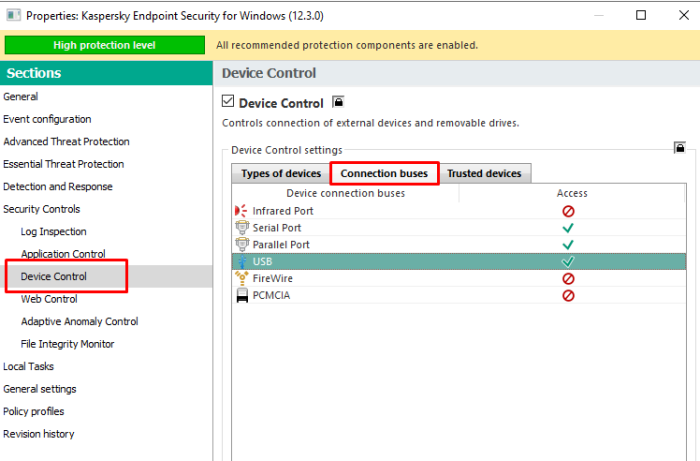The height and width of the screenshot is (461, 700).
Task: Open Detection and Response section
Action: tap(58, 187)
